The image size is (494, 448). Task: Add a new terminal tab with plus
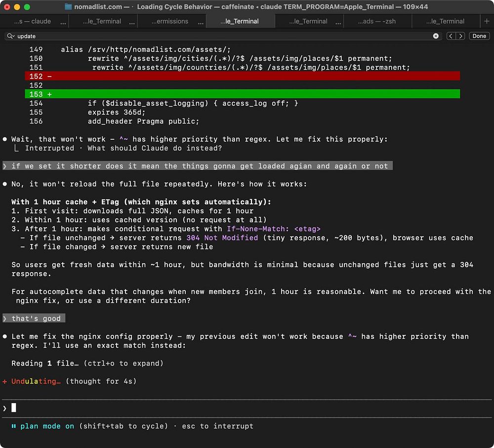pyautogui.click(x=487, y=21)
